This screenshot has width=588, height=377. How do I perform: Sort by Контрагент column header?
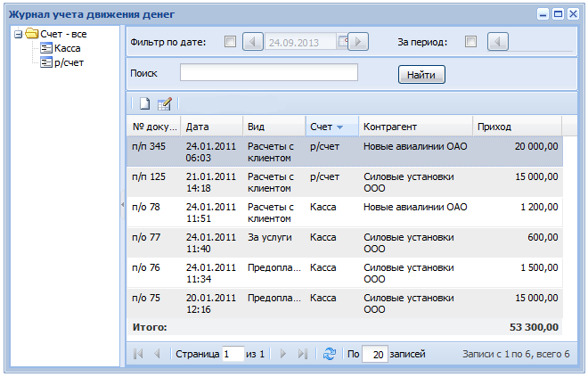pos(415,127)
